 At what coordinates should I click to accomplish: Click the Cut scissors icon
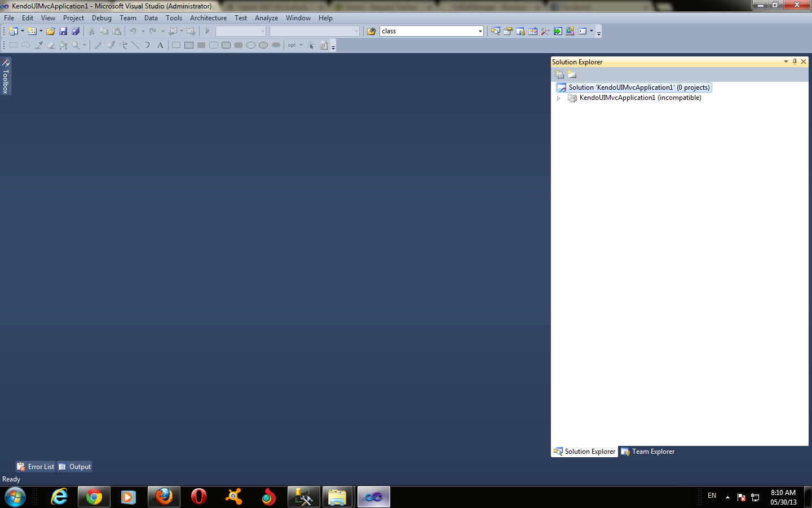(x=91, y=31)
